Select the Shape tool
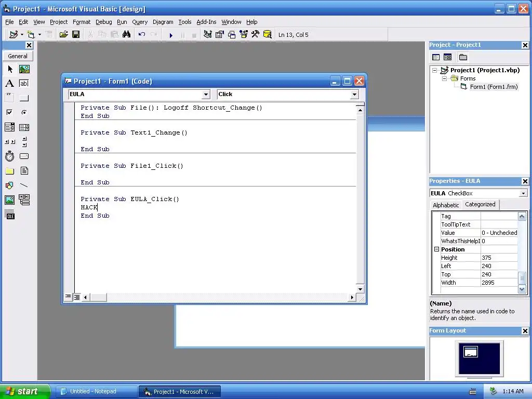This screenshot has width=532, height=399. 10,185
